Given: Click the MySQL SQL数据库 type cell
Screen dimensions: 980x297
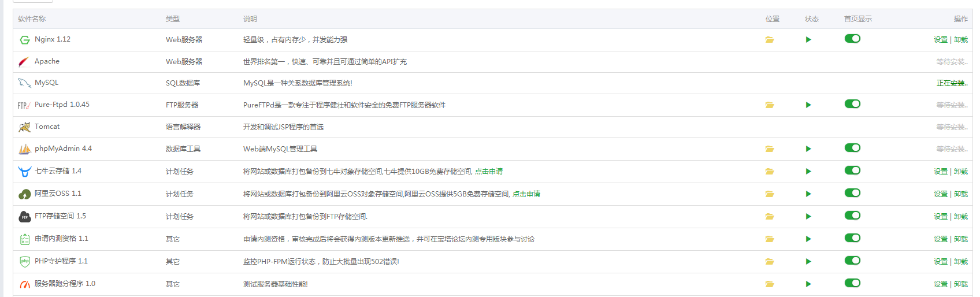Looking at the screenshot, I should coord(183,83).
